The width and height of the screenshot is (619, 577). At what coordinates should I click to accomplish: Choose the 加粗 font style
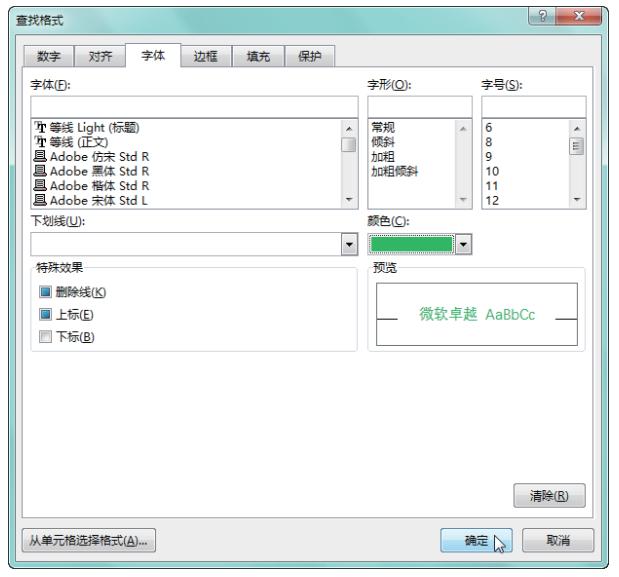coord(383,157)
